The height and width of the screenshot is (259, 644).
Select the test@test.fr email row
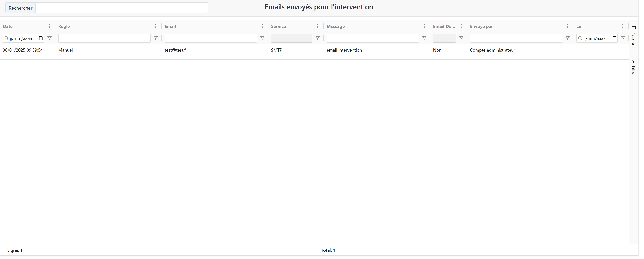click(176, 50)
